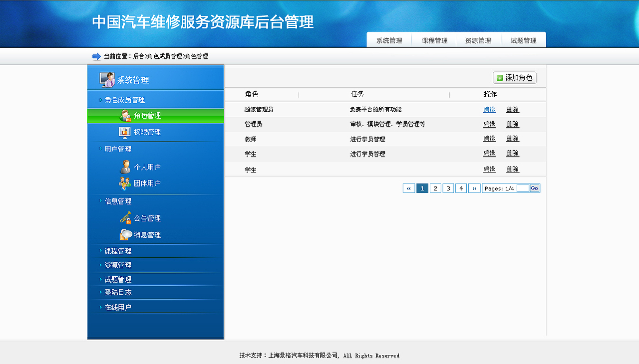The height and width of the screenshot is (364, 639).
Task: Open 团体用户 via its group icon
Action: click(125, 183)
